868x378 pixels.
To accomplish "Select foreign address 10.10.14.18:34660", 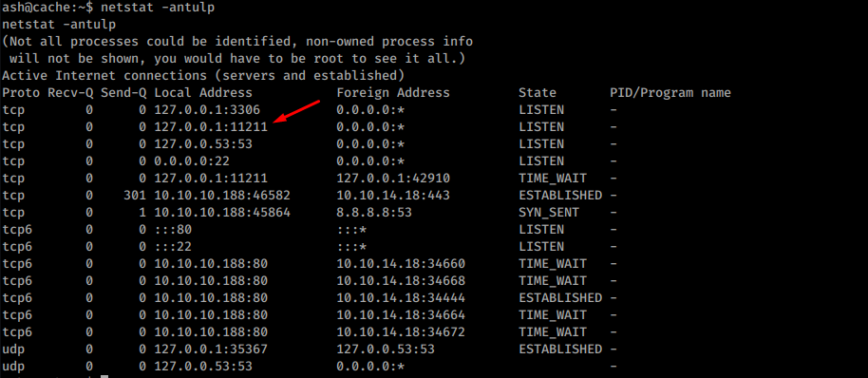I will click(401, 264).
